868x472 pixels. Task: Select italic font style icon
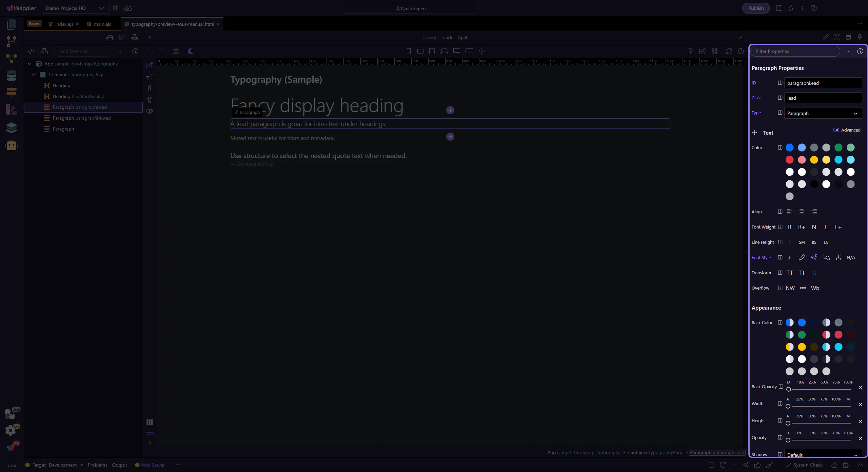pyautogui.click(x=789, y=257)
